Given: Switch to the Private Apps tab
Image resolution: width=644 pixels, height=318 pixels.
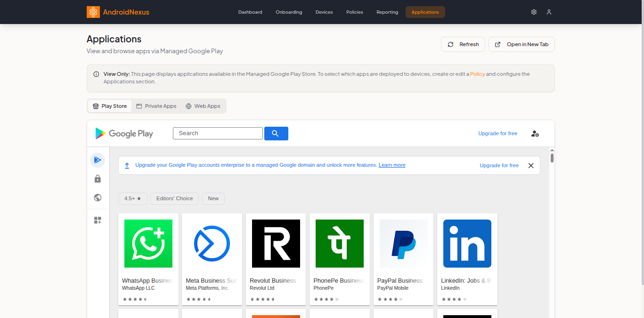Looking at the screenshot, I should 156,106.
